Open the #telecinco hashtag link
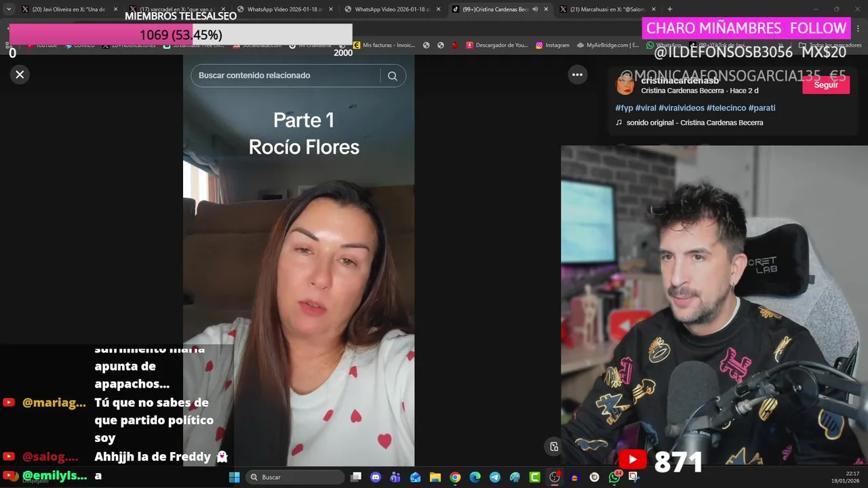The width and height of the screenshot is (868, 488). pos(726,108)
